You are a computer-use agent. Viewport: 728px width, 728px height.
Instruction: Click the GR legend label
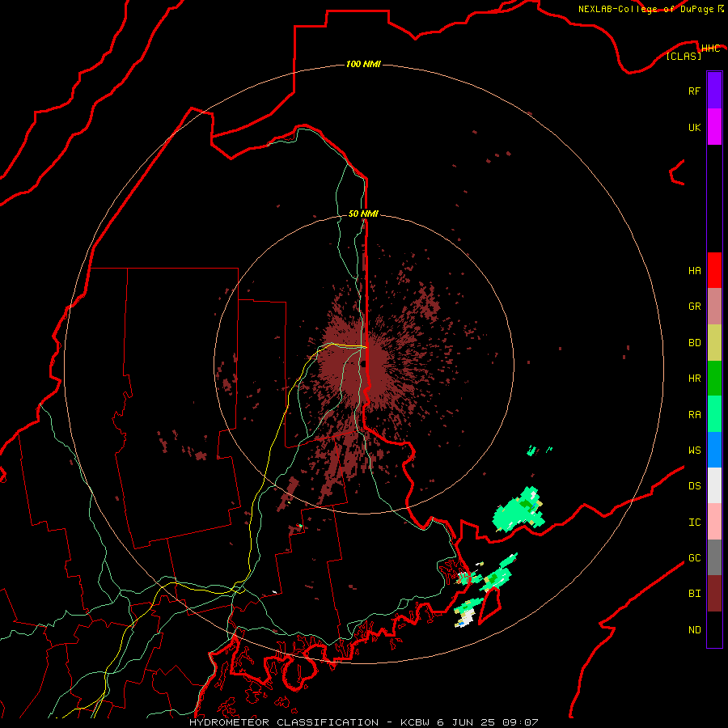[694, 307]
